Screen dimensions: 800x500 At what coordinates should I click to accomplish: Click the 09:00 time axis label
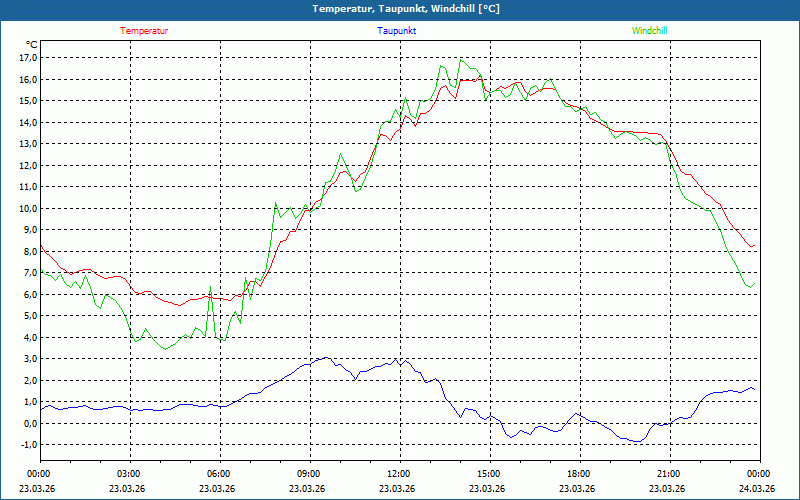(x=308, y=474)
